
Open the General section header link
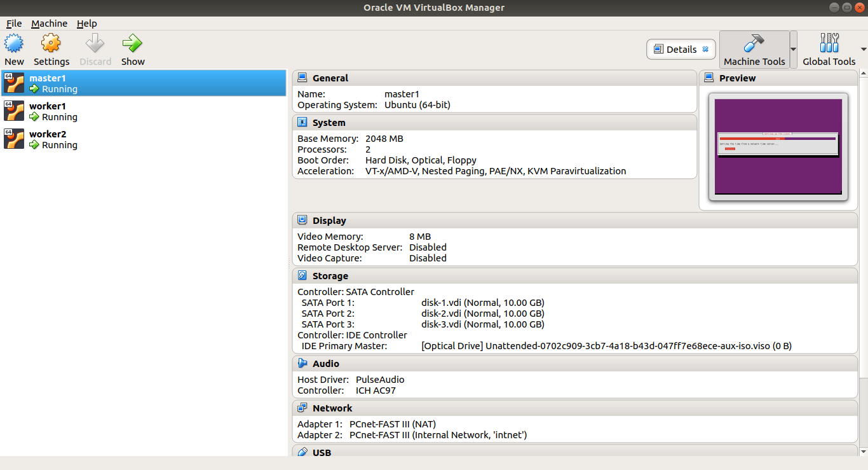(x=330, y=78)
